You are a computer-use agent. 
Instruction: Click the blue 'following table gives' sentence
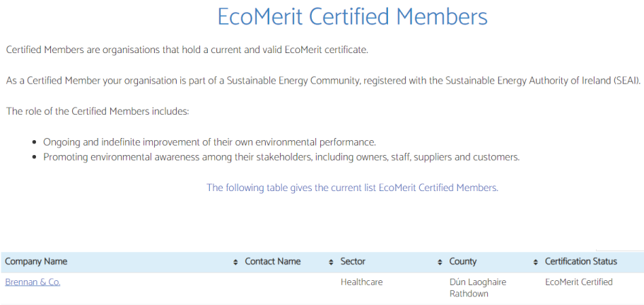click(352, 188)
